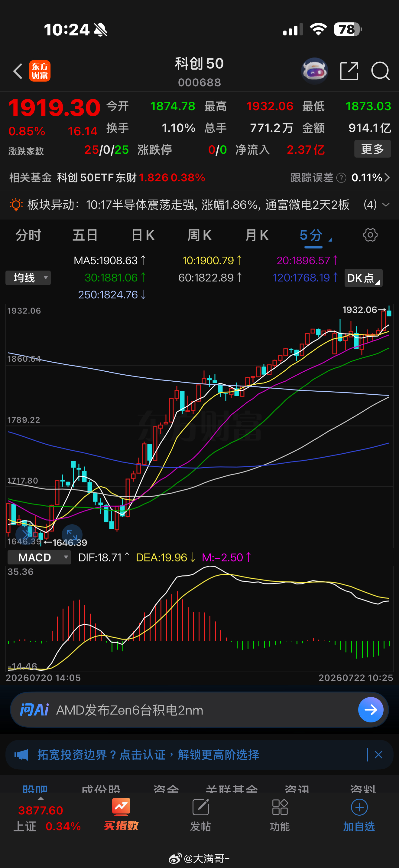Open the 拓宽投资边界 certification banner link
Viewport: 399px width, 868px height.
[x=148, y=755]
